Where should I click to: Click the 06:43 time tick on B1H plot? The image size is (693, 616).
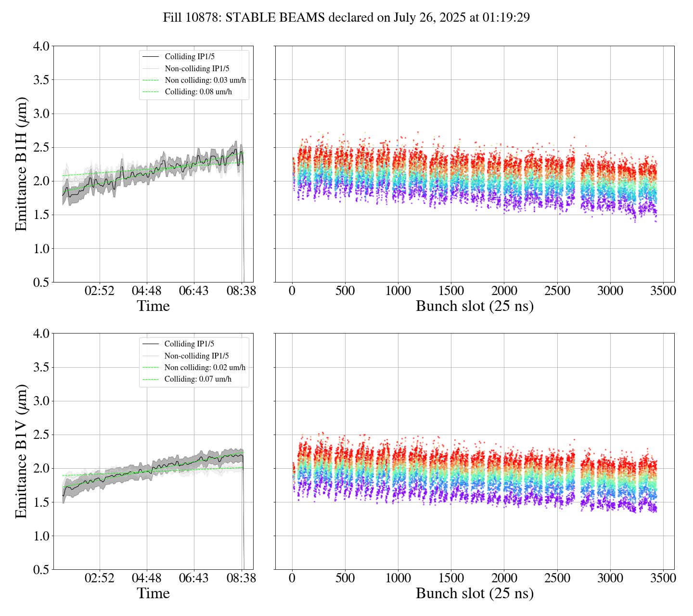point(193,291)
